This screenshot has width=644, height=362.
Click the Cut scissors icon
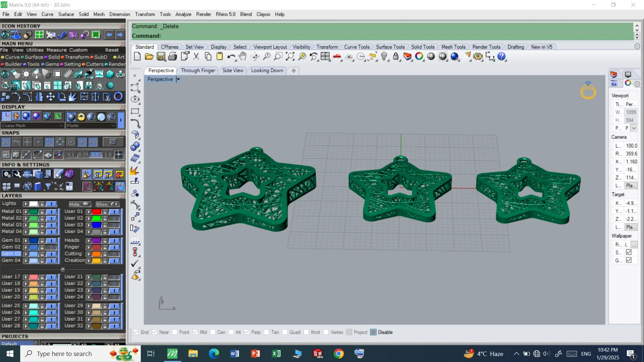196,57
